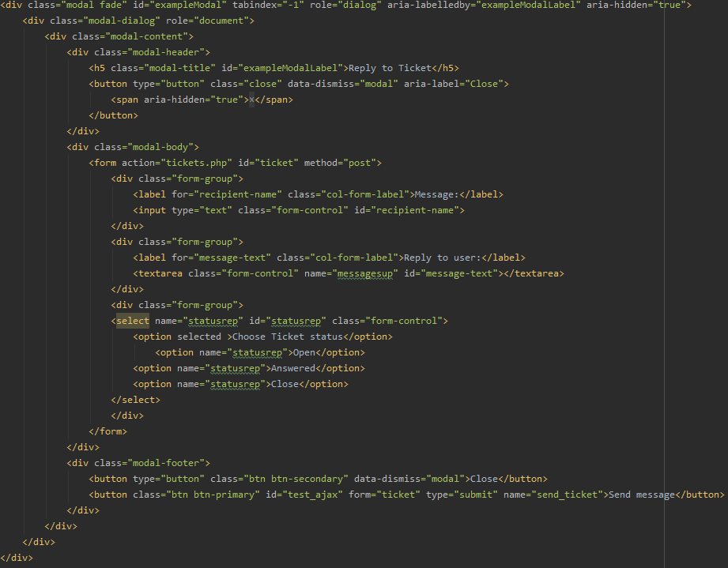Click the class="close" attribute
This screenshot has height=568, width=728.
point(246,84)
